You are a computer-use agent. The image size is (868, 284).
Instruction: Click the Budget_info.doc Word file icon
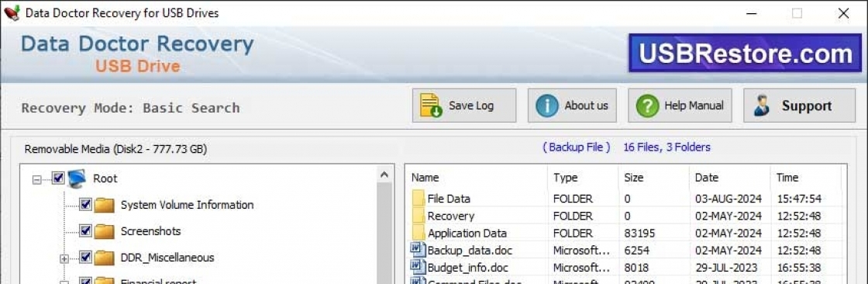click(x=418, y=267)
